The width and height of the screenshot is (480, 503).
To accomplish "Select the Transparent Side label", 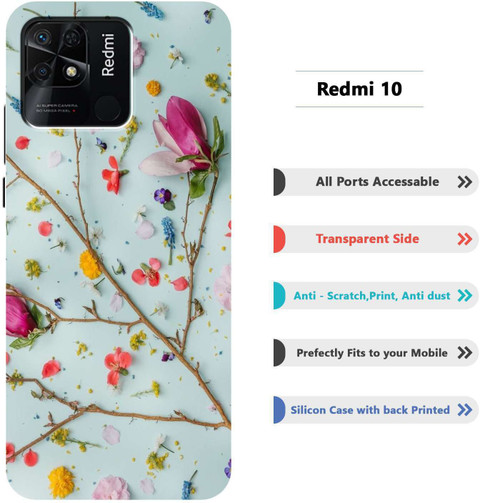I will (367, 239).
